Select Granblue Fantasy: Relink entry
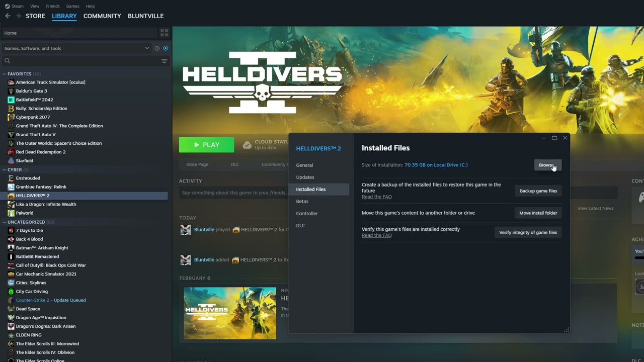Image resolution: width=644 pixels, height=362 pixels. (x=41, y=187)
